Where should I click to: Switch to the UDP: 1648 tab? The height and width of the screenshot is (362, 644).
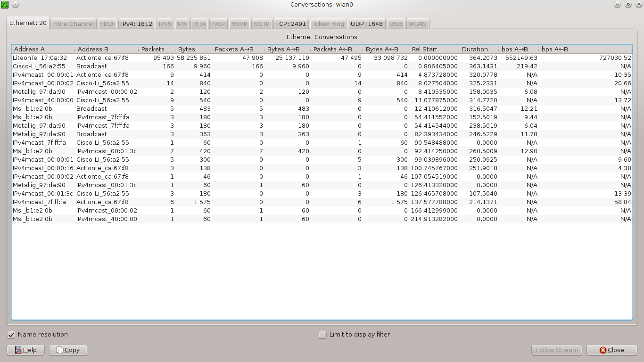tap(366, 24)
